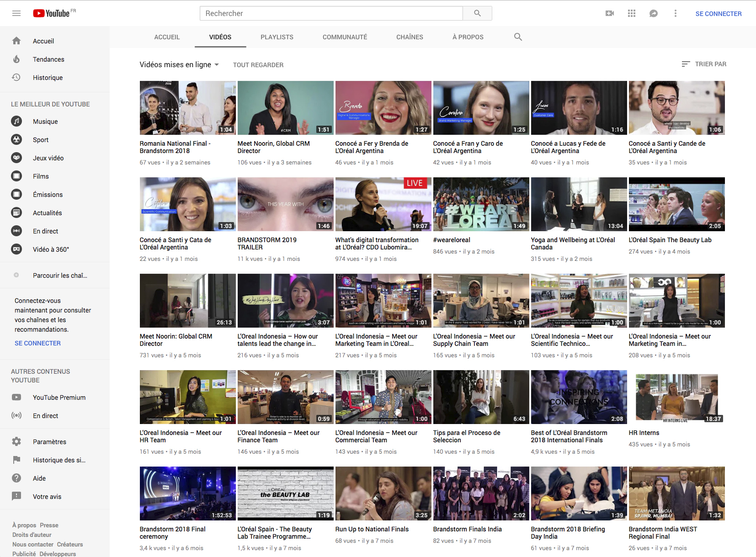Open the Trier par sort menu

tap(704, 64)
